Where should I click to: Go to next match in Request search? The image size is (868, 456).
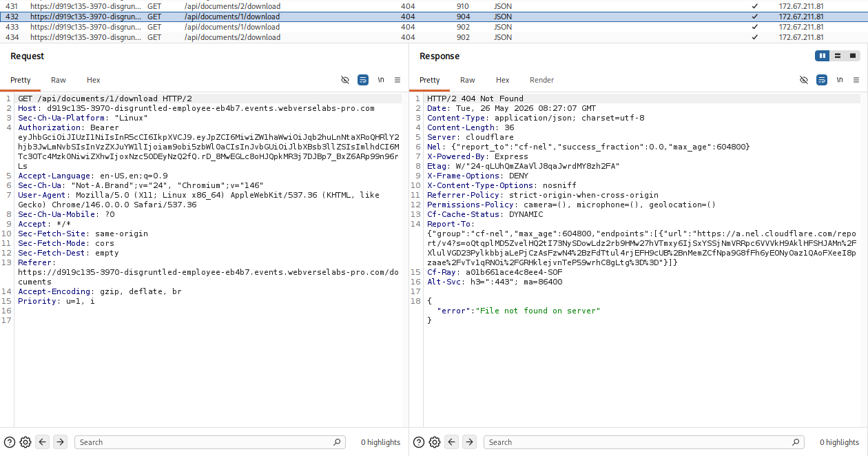60,442
